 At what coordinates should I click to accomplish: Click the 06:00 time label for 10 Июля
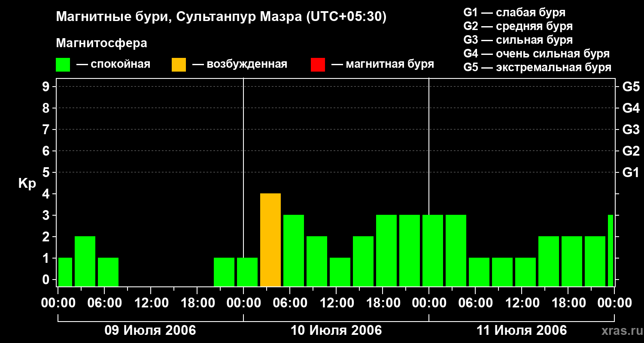coord(290,303)
